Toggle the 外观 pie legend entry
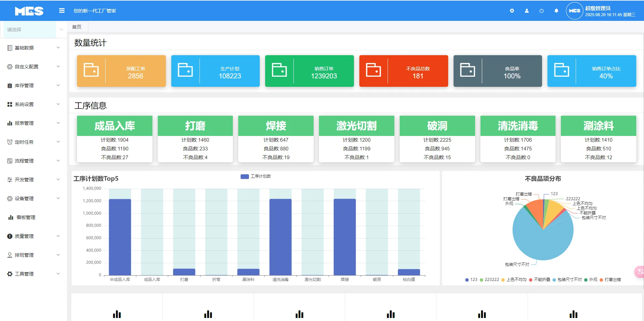 [591, 280]
